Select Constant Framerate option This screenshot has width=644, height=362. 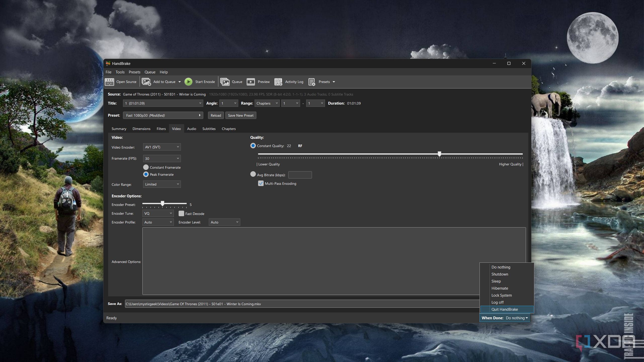(146, 167)
